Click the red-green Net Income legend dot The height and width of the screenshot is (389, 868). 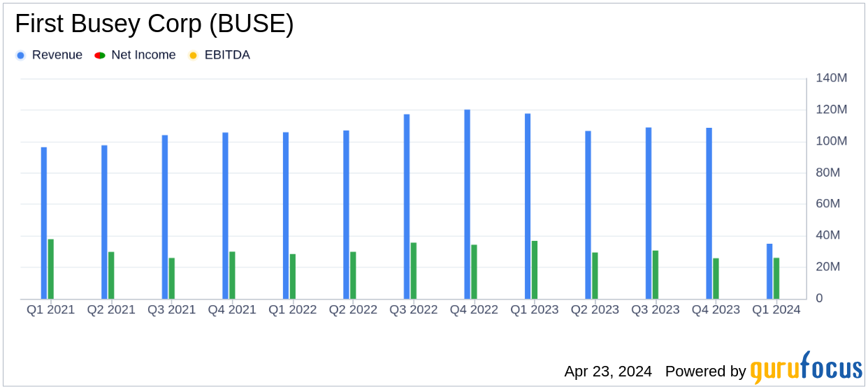tap(99, 55)
